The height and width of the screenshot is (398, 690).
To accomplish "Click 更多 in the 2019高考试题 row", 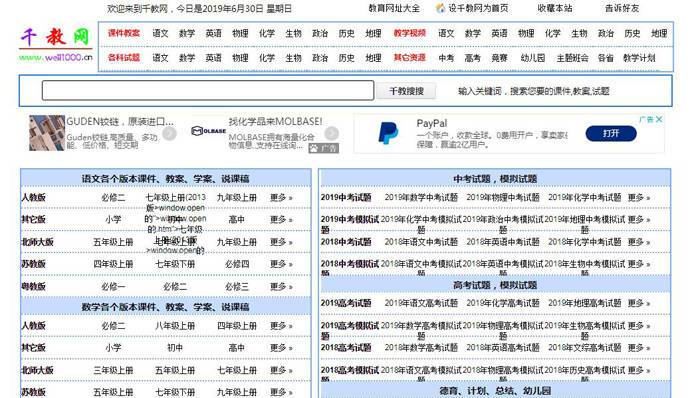I will 639,303.
